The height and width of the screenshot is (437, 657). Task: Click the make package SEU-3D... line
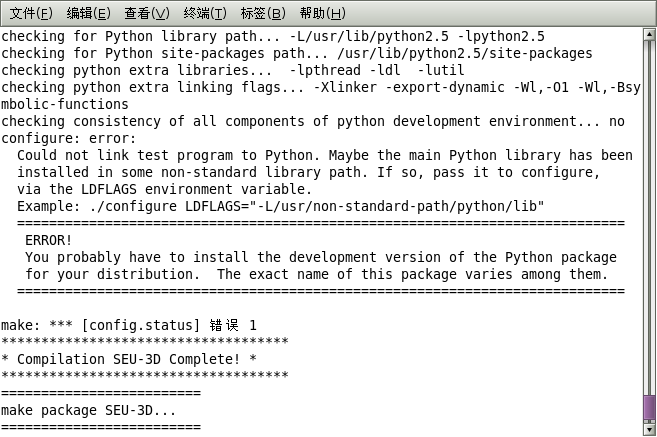(88, 410)
